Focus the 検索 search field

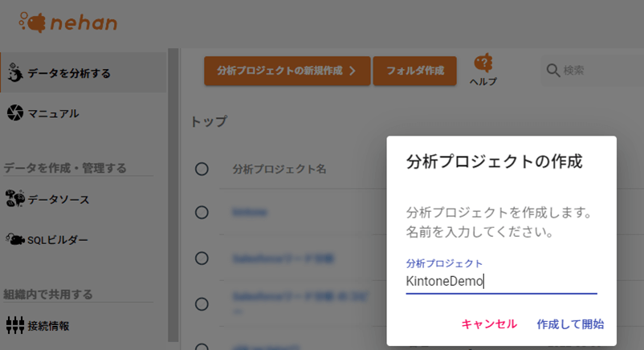tap(593, 71)
